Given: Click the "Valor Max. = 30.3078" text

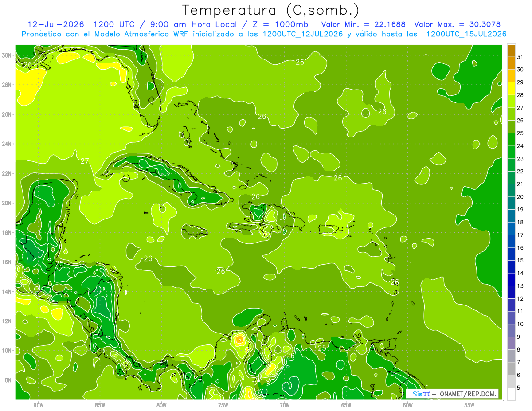Looking at the screenshot, I should click(x=458, y=24).
